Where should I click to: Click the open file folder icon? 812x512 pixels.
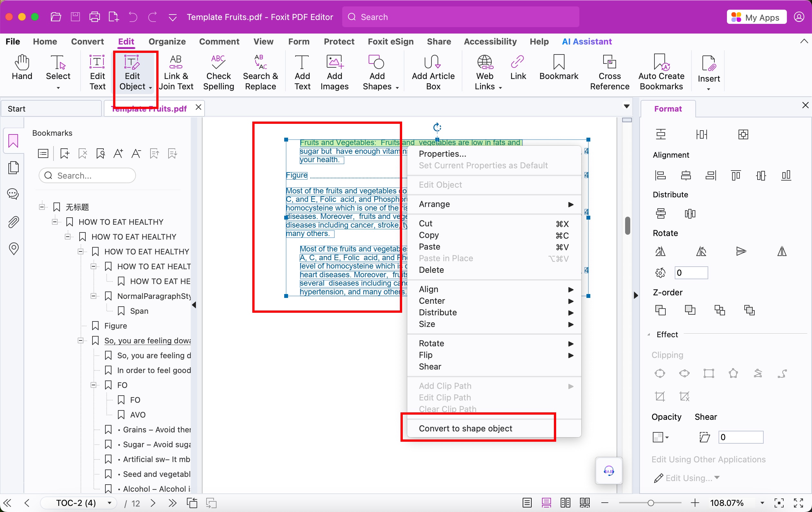[x=56, y=16]
